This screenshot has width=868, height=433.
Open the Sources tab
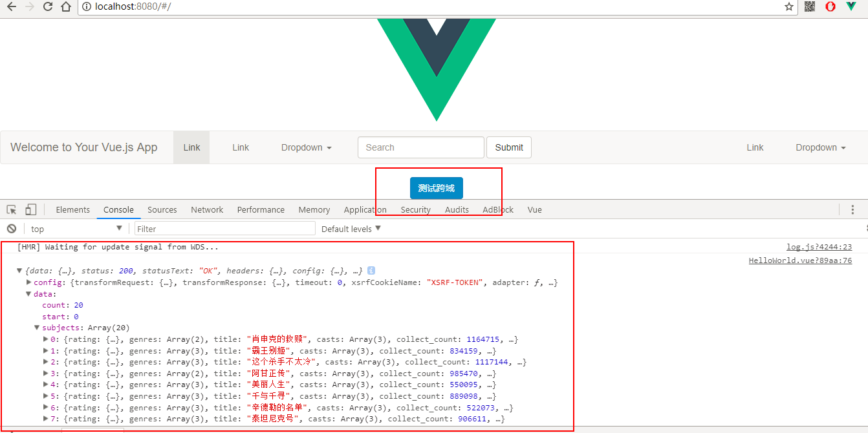[x=162, y=209]
